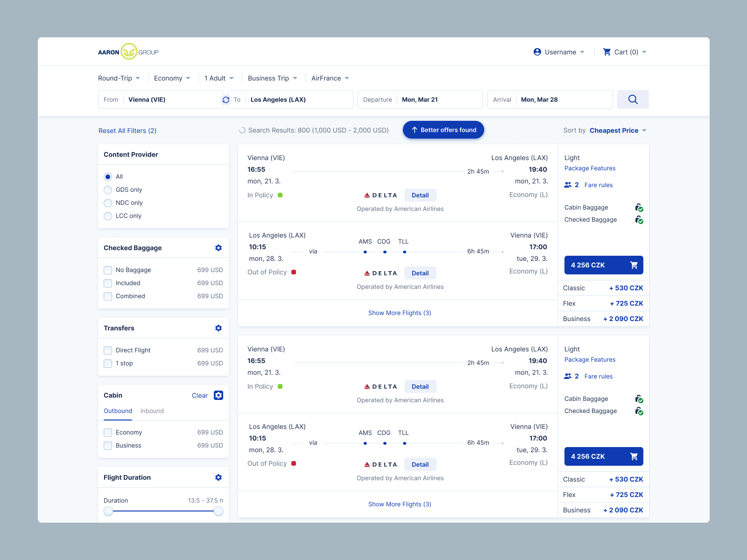
Task: Click the Better offers found button
Action: [x=443, y=130]
